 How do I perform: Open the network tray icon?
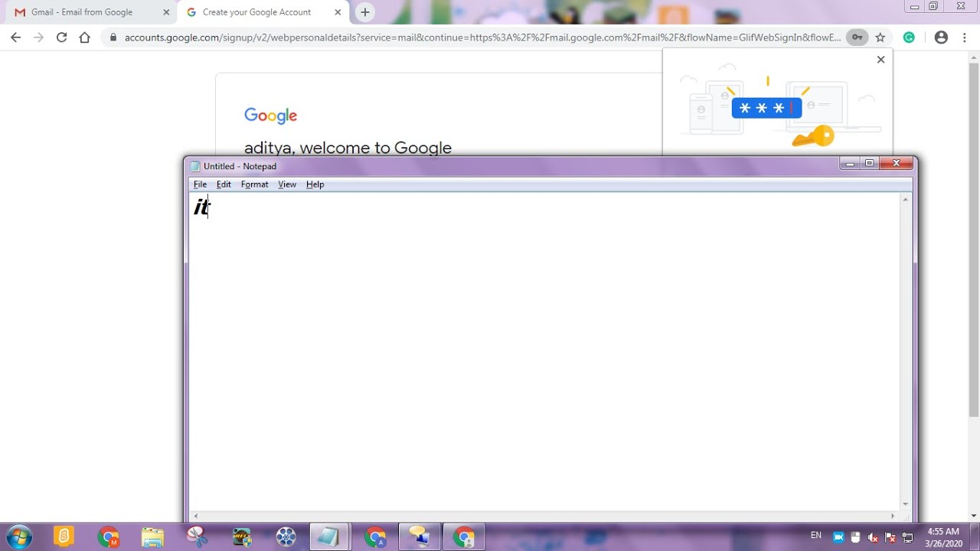907,537
